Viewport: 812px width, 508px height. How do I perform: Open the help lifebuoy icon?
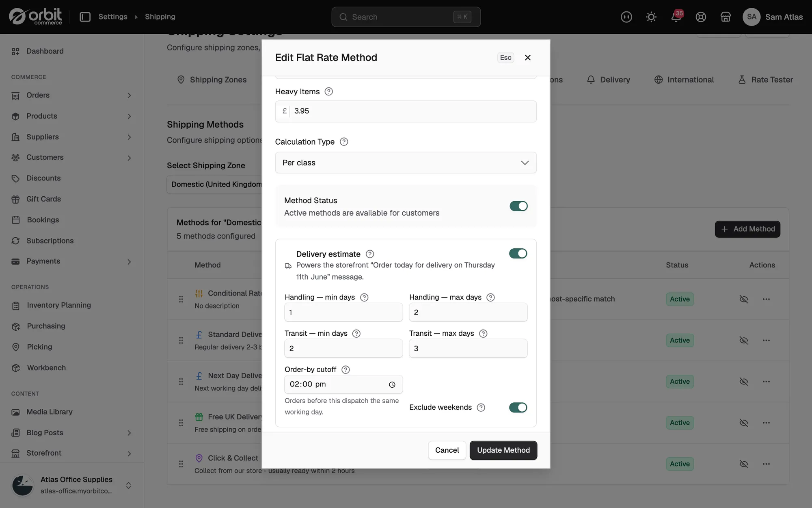(x=701, y=17)
